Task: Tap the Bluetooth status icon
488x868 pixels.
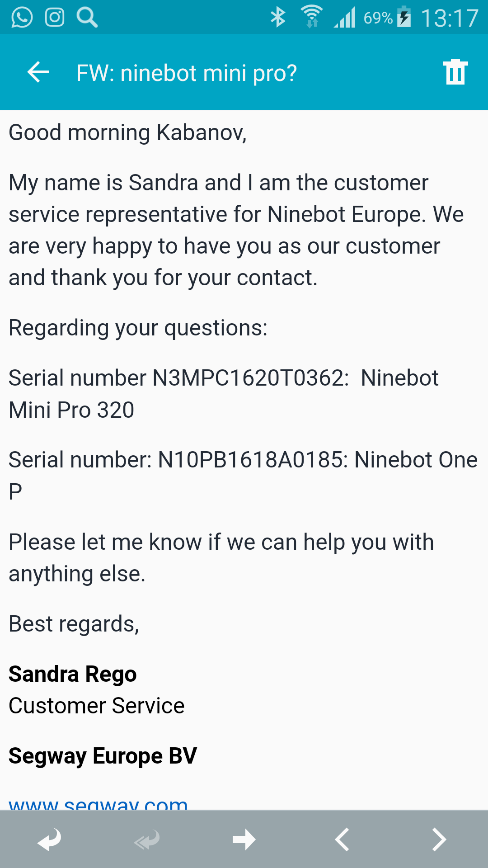Action: [x=277, y=18]
